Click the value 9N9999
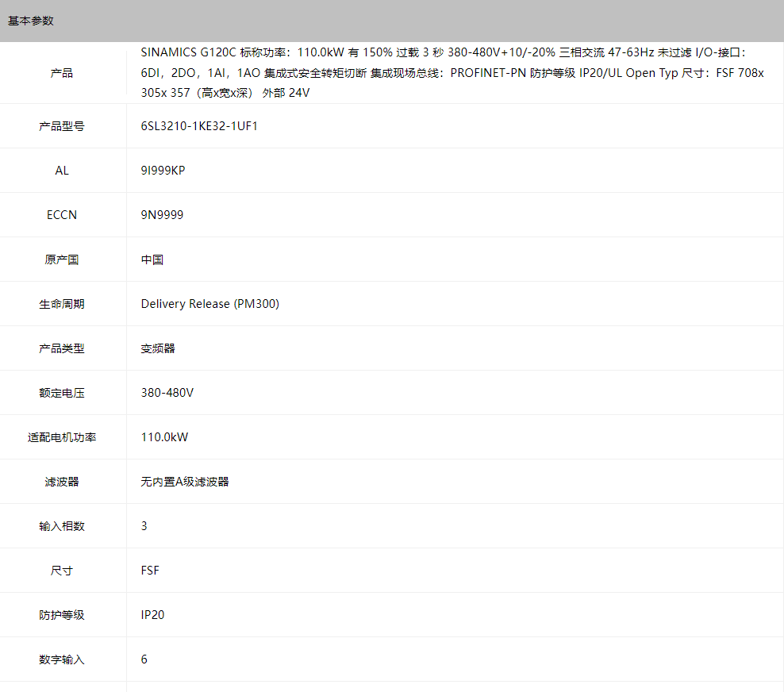 point(162,215)
